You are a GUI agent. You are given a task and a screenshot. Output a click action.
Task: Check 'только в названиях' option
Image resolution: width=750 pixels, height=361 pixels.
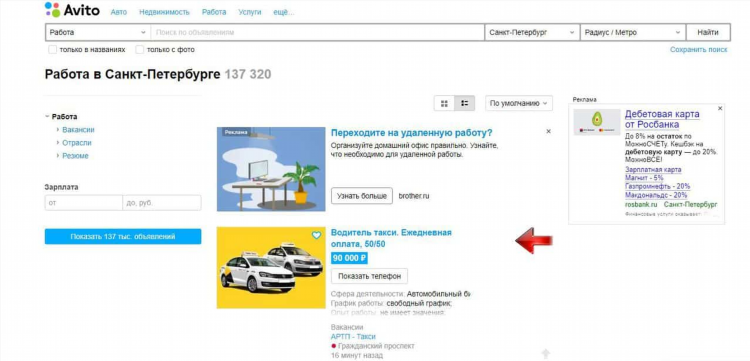point(53,50)
